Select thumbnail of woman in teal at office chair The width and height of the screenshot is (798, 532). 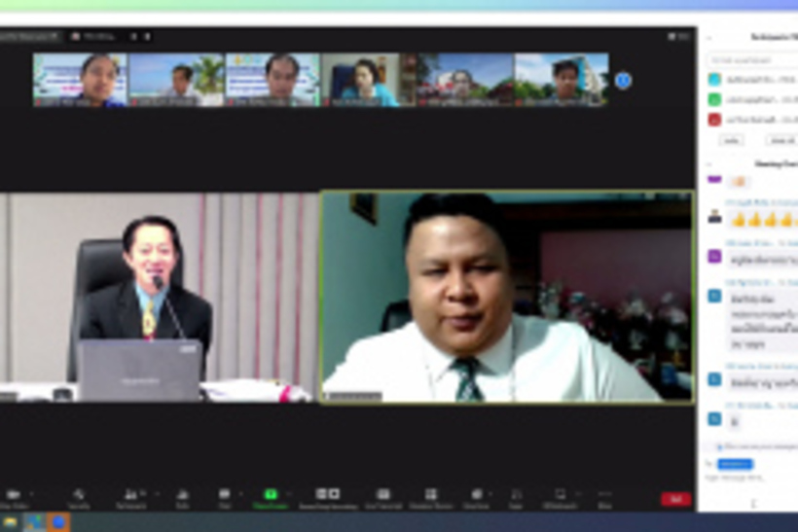pyautogui.click(x=369, y=80)
